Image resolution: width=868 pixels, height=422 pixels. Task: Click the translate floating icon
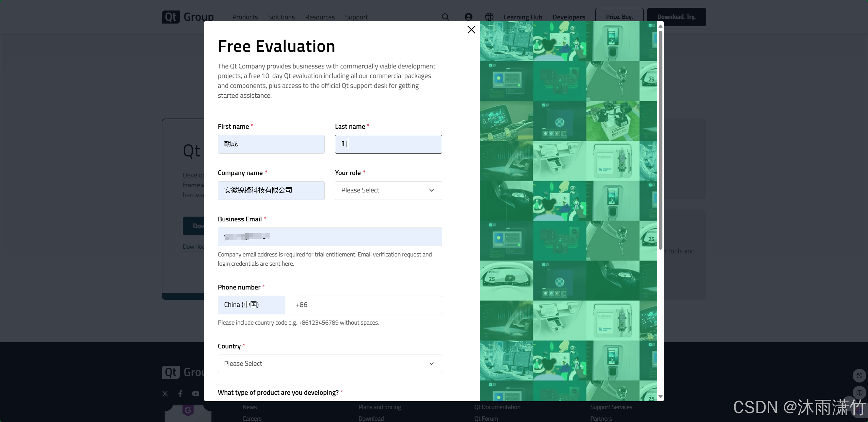point(859,376)
